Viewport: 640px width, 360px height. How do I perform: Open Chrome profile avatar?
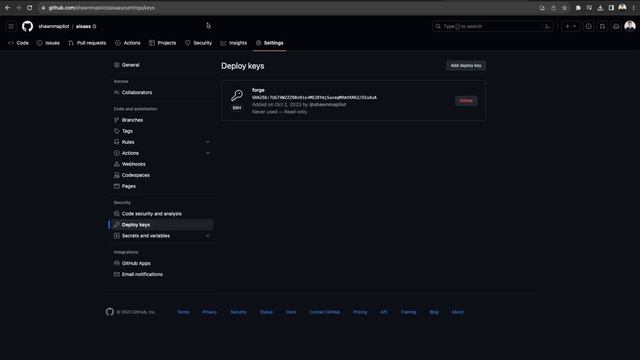622,7
